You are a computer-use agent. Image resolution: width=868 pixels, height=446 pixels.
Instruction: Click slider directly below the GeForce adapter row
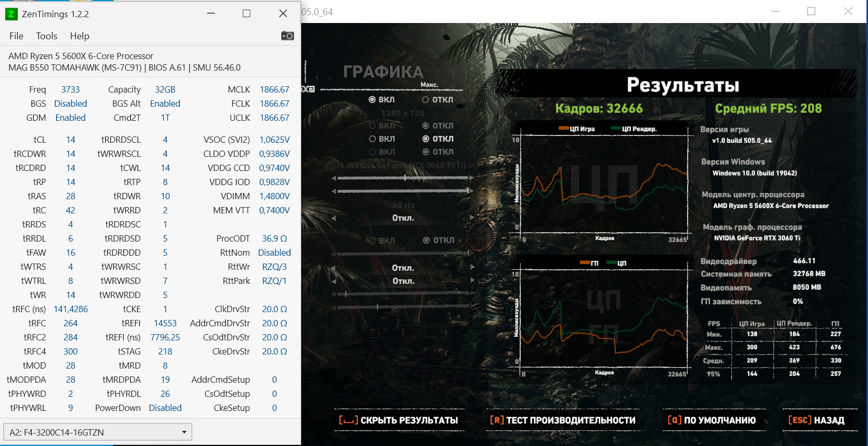click(x=403, y=178)
